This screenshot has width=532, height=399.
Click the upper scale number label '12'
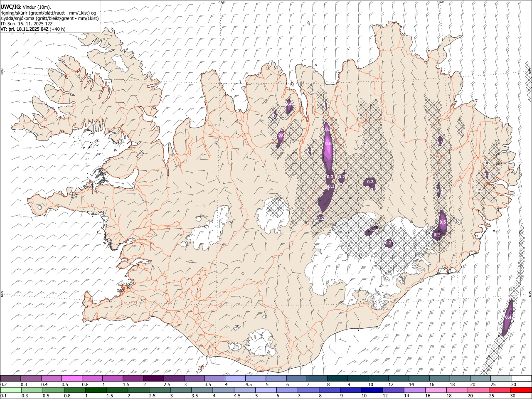click(x=392, y=384)
